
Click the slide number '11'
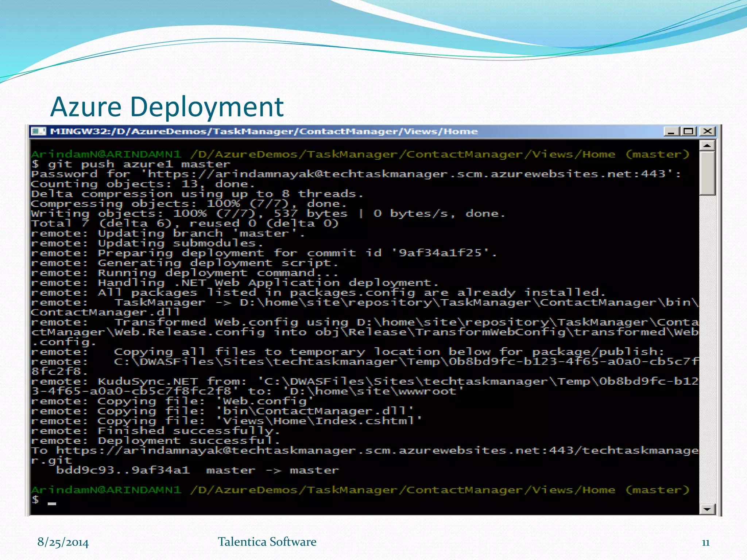point(706,543)
